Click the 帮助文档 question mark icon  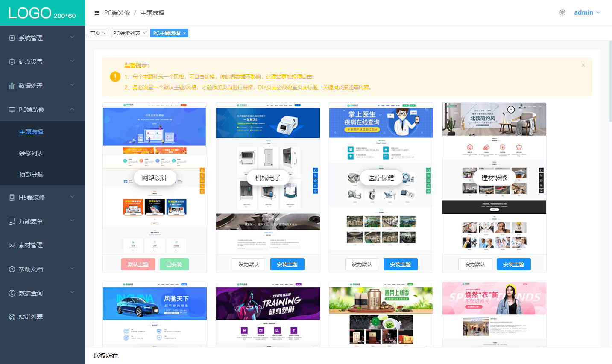click(12, 269)
